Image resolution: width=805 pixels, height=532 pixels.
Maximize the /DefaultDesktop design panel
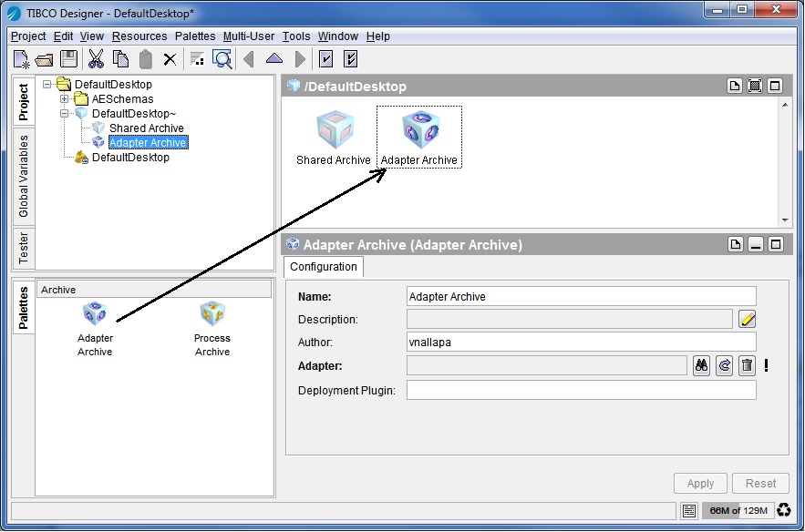tap(775, 86)
